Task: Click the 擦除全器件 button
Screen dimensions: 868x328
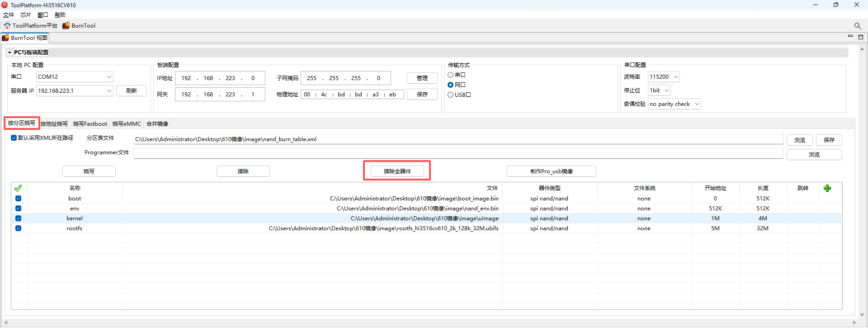Action: [x=397, y=171]
